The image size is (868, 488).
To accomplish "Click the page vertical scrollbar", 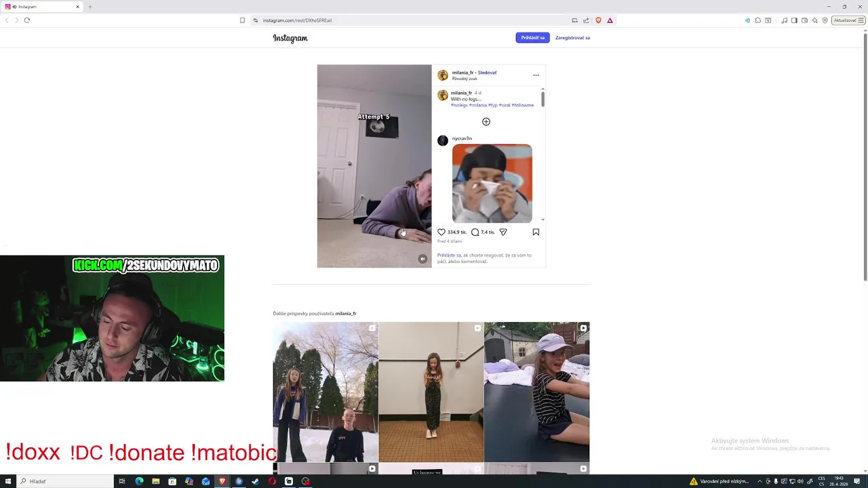I will pos(865,156).
